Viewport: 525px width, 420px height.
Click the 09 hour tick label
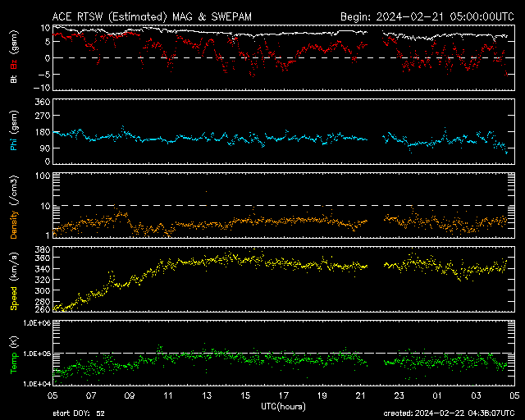point(130,396)
